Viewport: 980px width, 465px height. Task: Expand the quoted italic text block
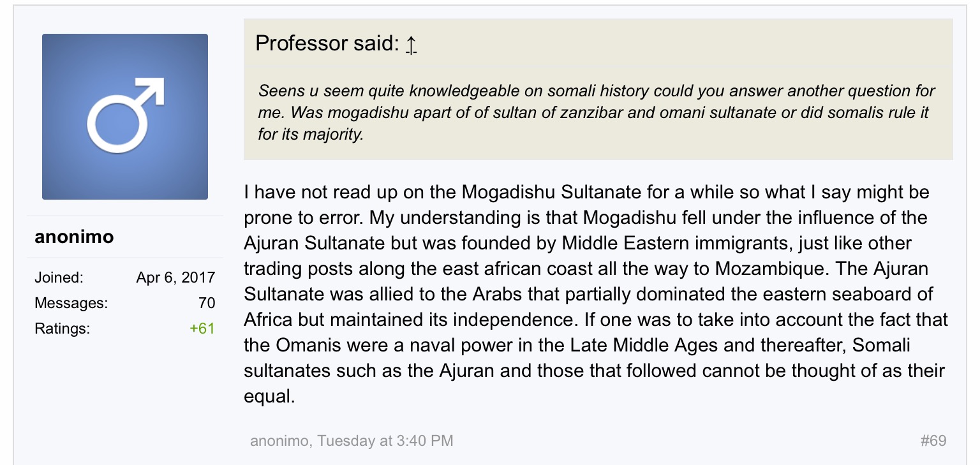(598, 113)
